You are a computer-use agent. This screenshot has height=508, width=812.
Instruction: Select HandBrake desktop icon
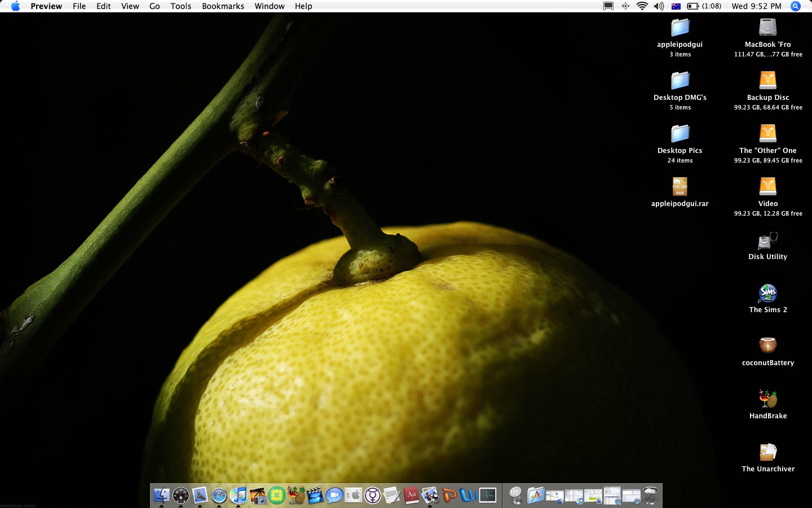click(768, 405)
